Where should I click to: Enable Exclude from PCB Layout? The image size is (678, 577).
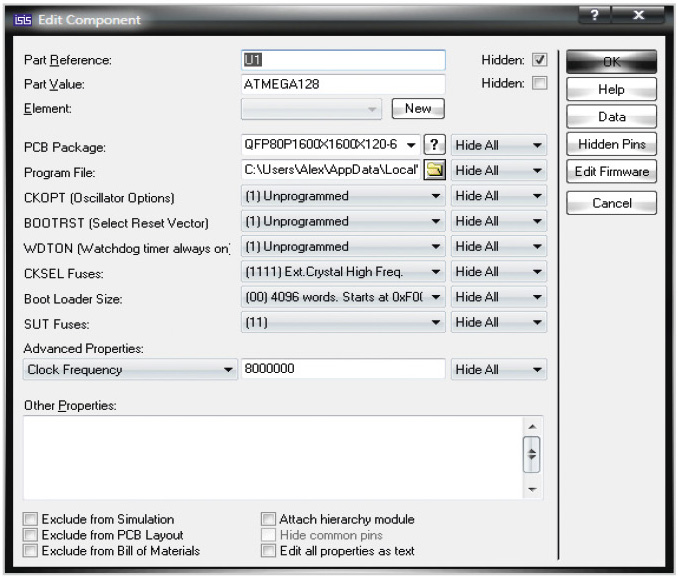coord(30,535)
